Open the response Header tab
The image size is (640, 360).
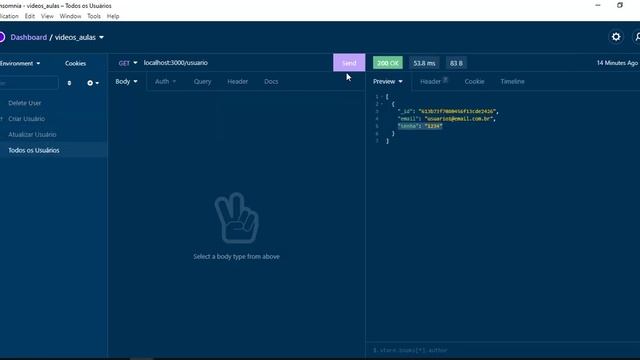pos(434,81)
